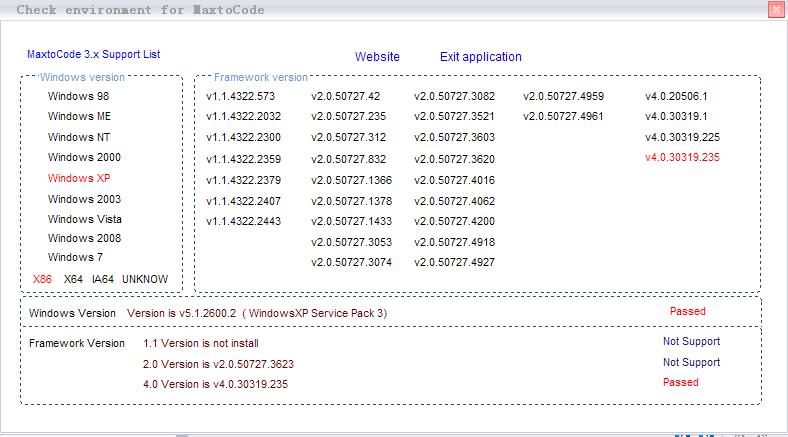Click the X64 architecture label
Screen dimensions: 788x437
73,279
